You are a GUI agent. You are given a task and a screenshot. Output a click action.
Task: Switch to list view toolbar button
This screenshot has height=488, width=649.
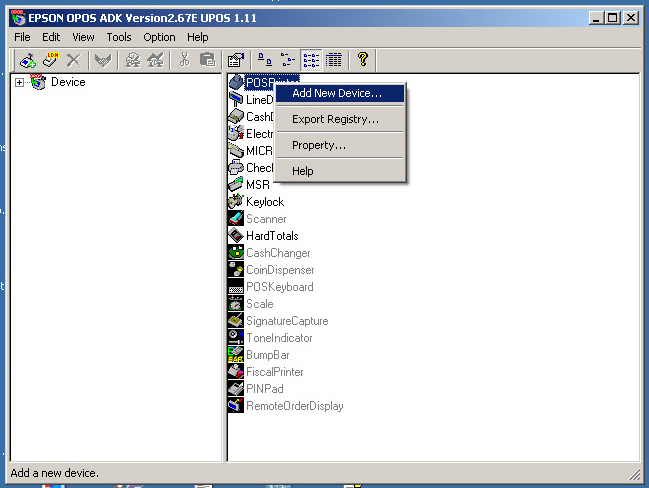click(311, 60)
